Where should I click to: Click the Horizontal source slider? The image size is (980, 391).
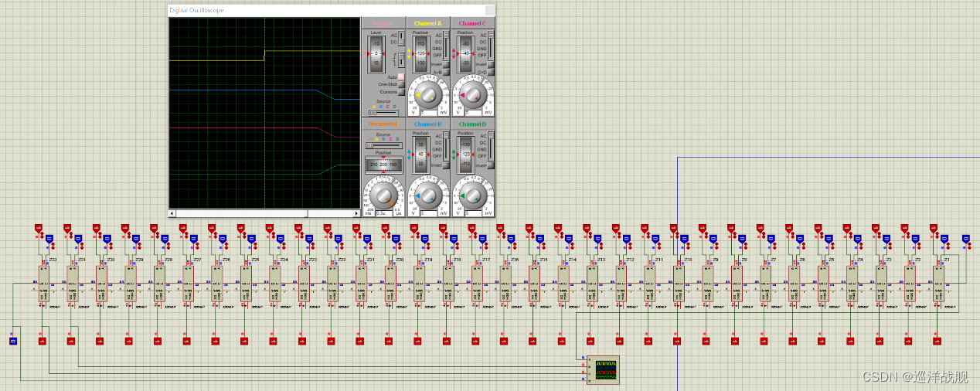click(383, 144)
